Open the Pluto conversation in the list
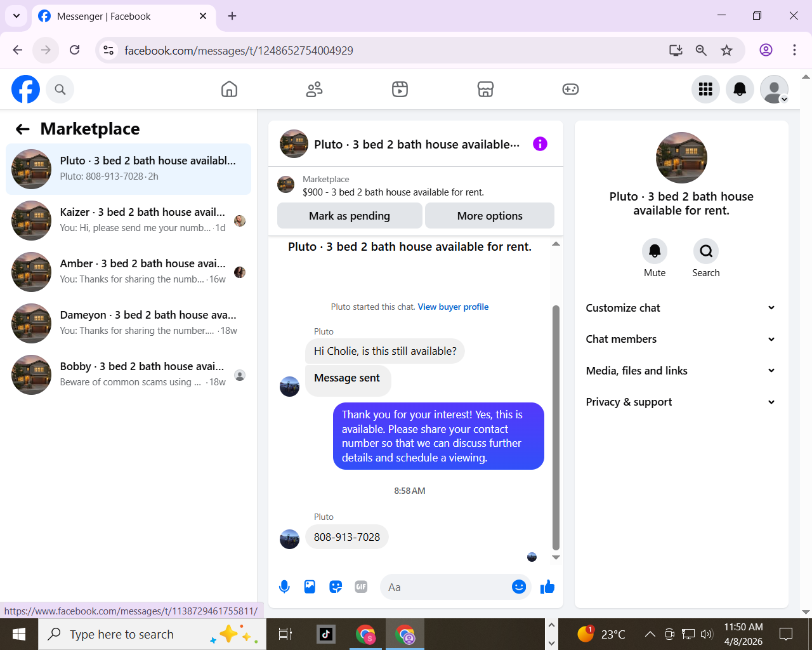This screenshot has width=812, height=650. (x=129, y=169)
